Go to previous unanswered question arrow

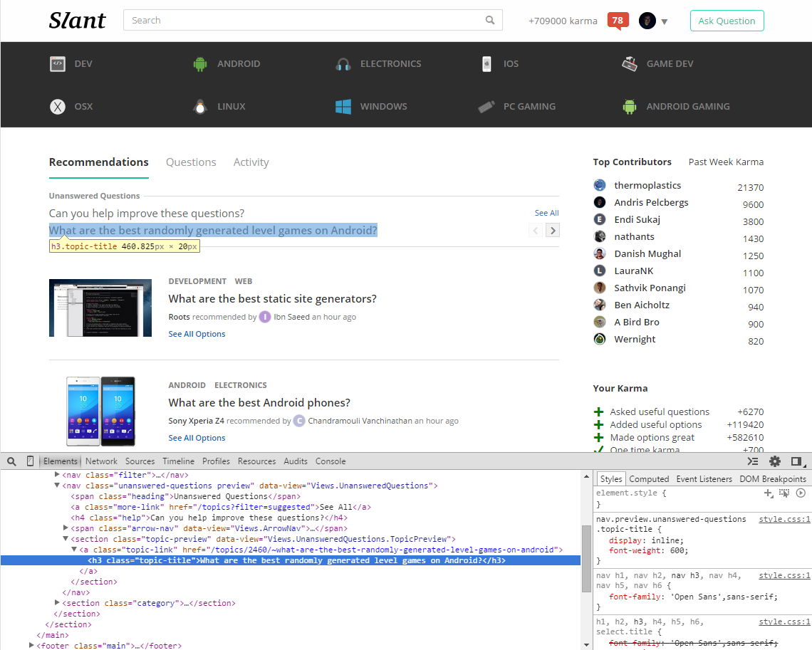(x=536, y=230)
